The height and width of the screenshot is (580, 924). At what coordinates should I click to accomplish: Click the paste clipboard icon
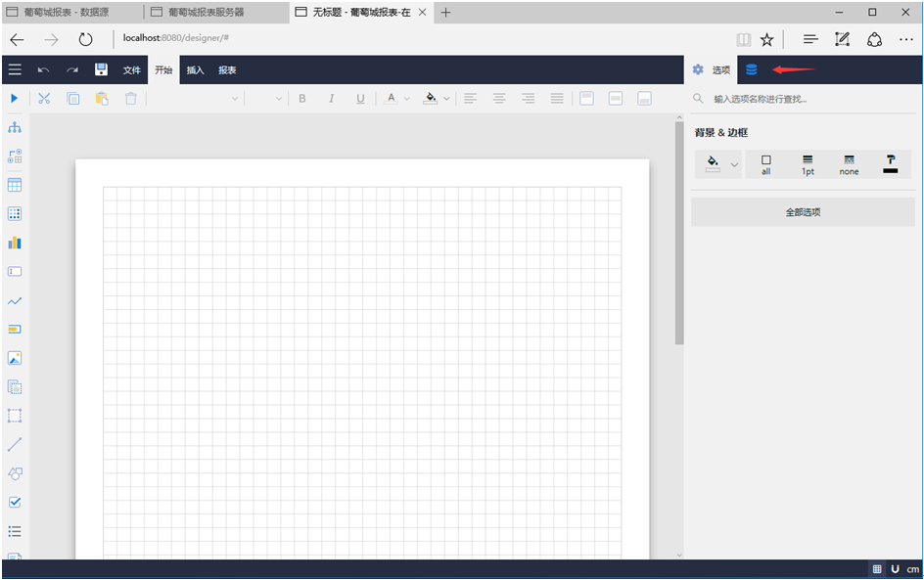pyautogui.click(x=102, y=99)
